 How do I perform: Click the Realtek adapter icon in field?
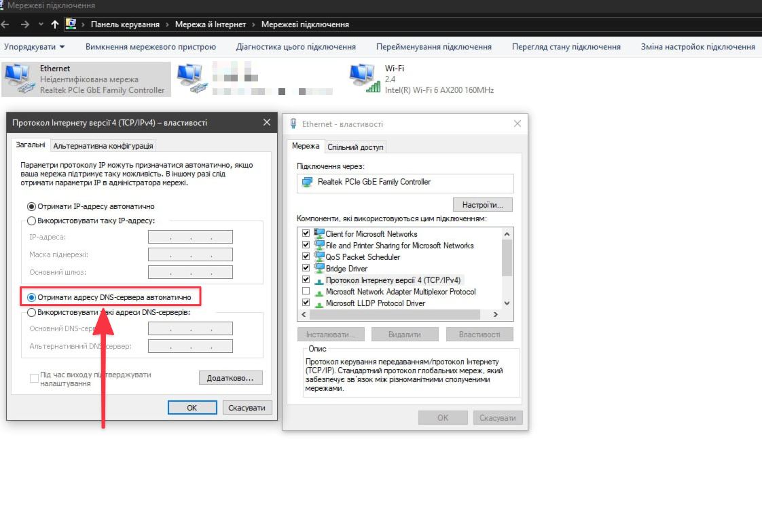coord(306,183)
